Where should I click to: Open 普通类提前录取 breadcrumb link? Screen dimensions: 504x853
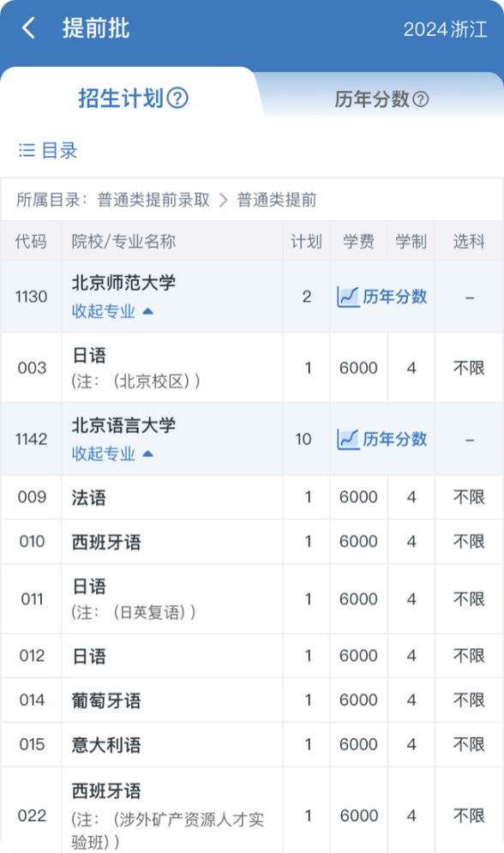(x=153, y=201)
